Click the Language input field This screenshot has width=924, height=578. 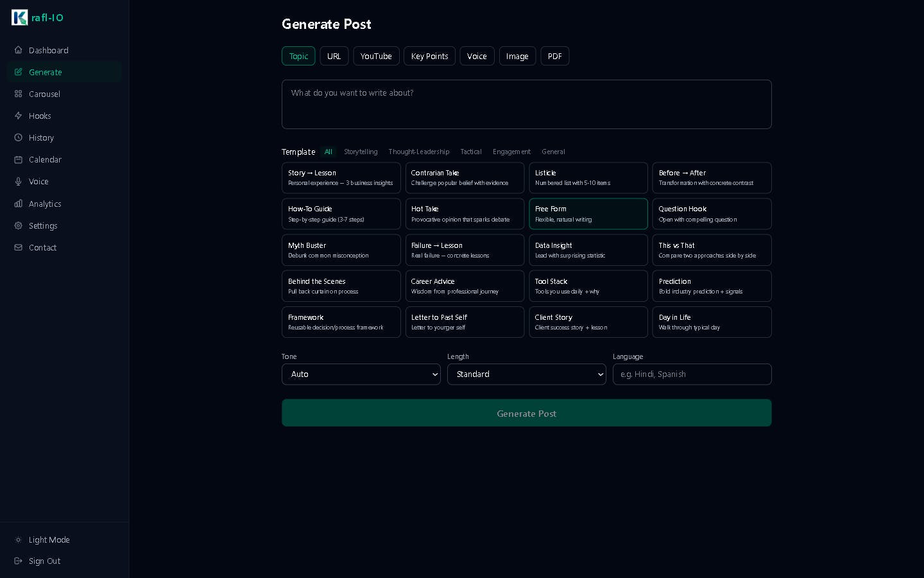(692, 374)
